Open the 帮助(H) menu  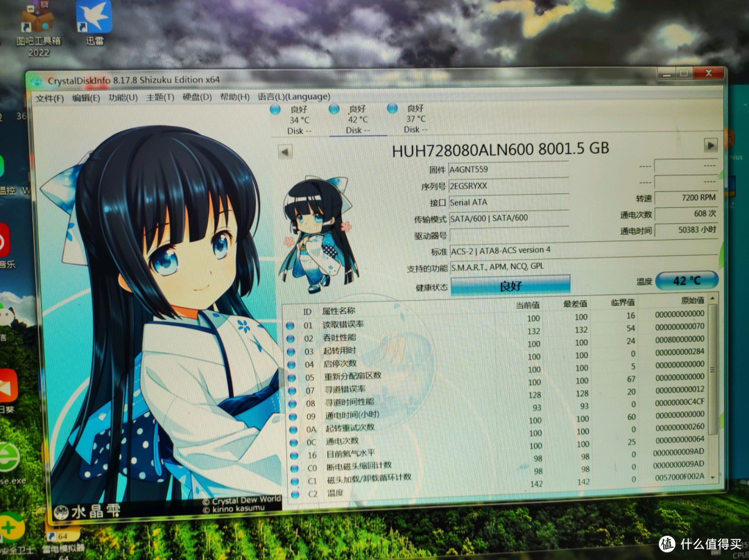(234, 97)
